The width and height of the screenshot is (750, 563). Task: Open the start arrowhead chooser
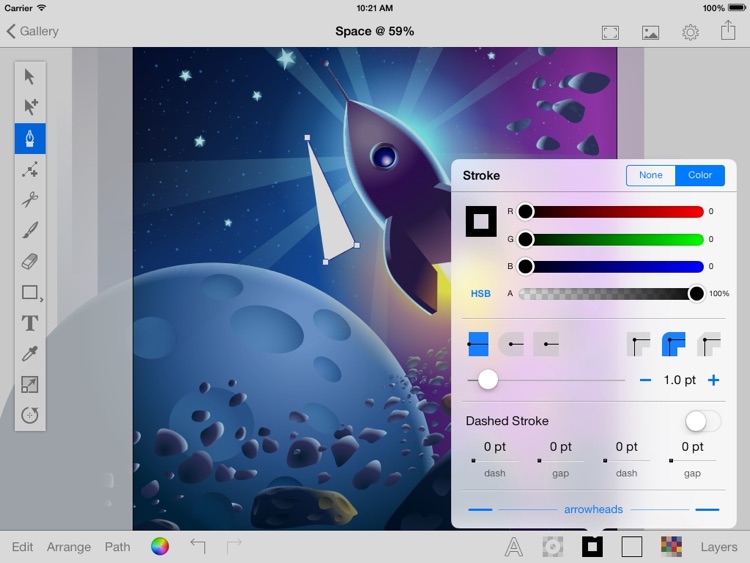[480, 509]
